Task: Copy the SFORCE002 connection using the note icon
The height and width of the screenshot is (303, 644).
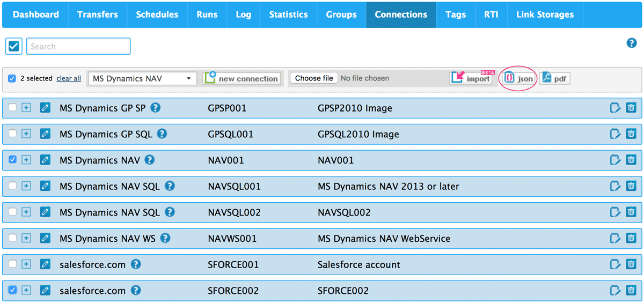Action: (x=616, y=291)
